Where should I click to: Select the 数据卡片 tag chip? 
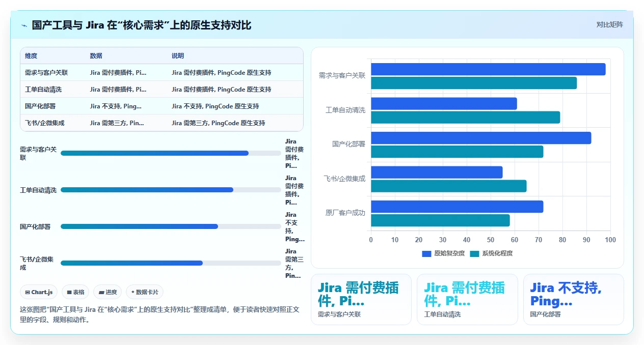point(145,292)
